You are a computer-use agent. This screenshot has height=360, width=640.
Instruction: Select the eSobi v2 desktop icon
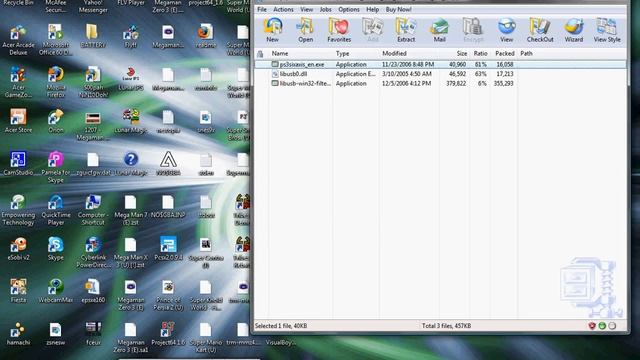click(x=18, y=248)
